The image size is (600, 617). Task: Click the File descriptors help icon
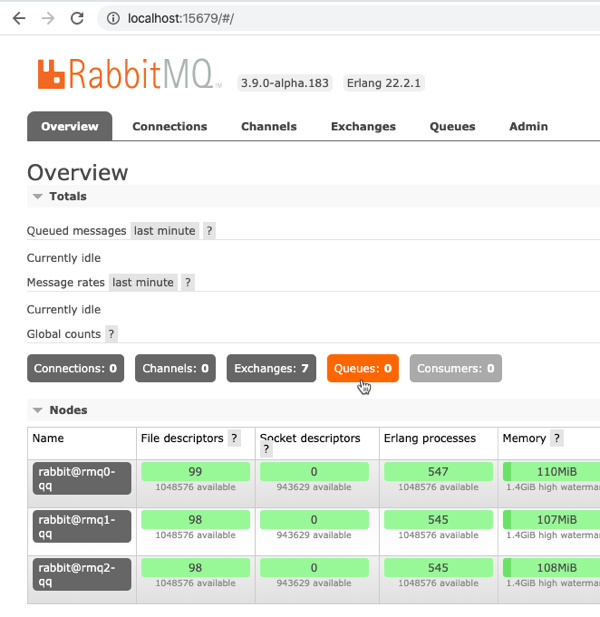click(234, 438)
